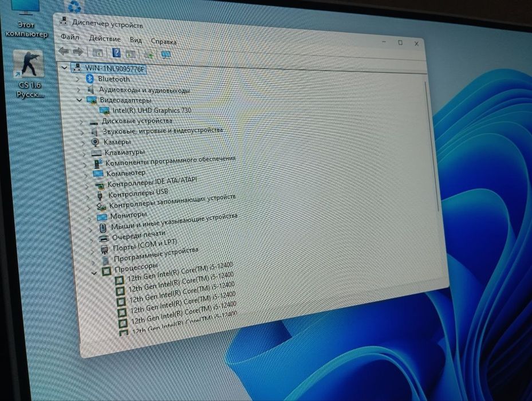Expand the Звуковые, игровые и видеоустройства arrow
Image resolution: width=532 pixels, height=401 pixels.
point(82,132)
